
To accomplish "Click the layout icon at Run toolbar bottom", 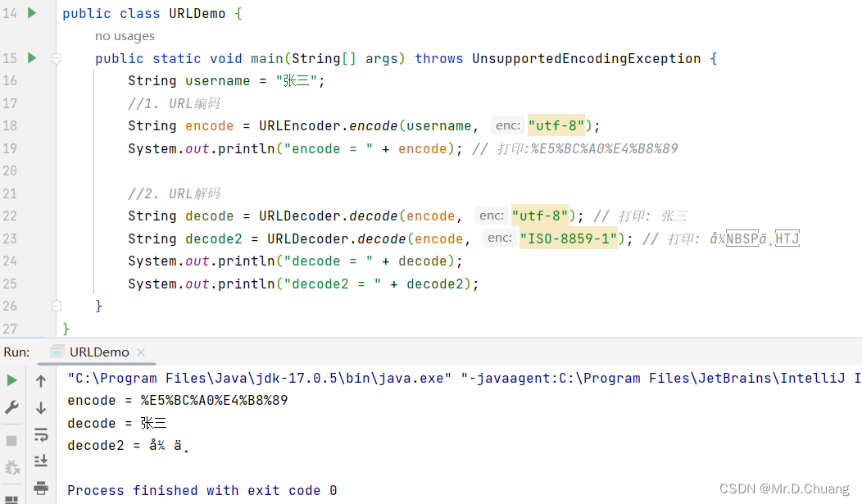I will 11,500.
